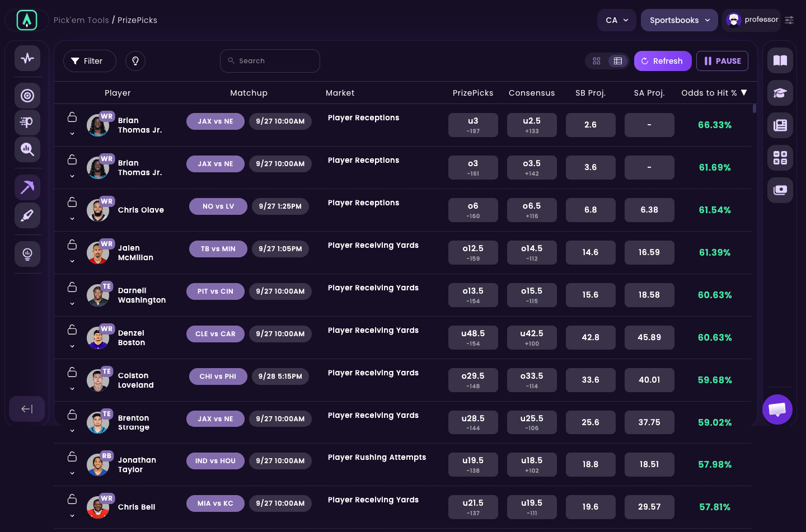The height and width of the screenshot is (532, 806).
Task: Open the dollar speed lines sidebar icon
Action: 27,123
